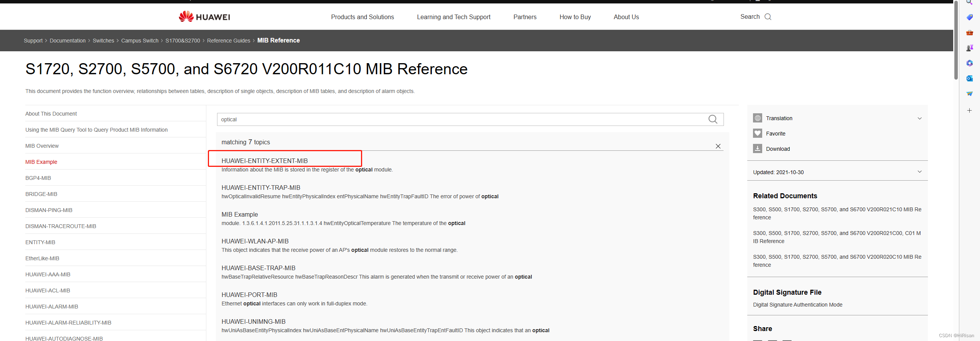The image size is (980, 341).
Task: Open the browser sidebar Microsoft 365 icon
Action: pyautogui.click(x=970, y=63)
